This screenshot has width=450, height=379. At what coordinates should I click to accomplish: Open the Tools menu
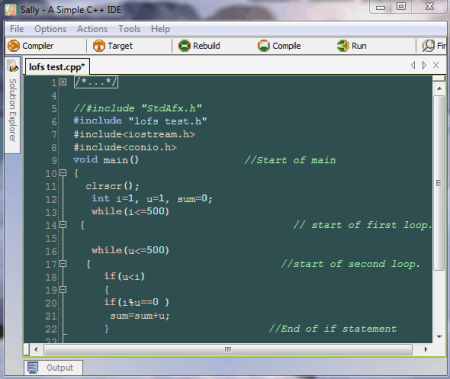pos(129,29)
